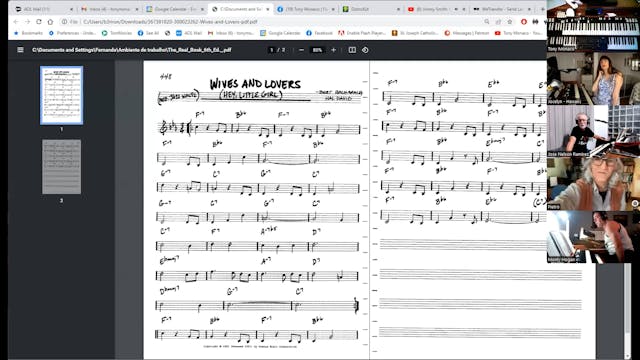Open the Tony Monaco YouTube bookmark
Viewport: 640px width, 360px height.
[518, 33]
